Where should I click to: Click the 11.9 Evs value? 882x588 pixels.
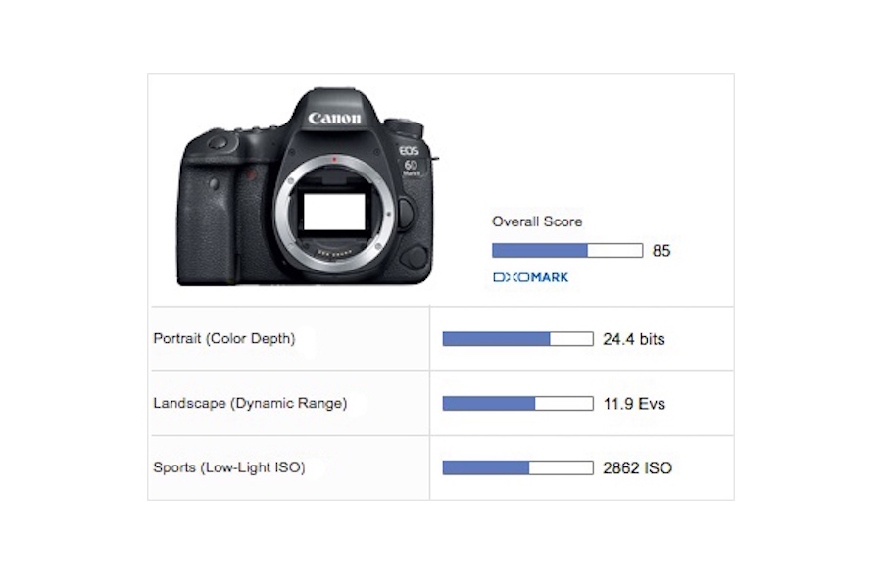[x=634, y=404]
